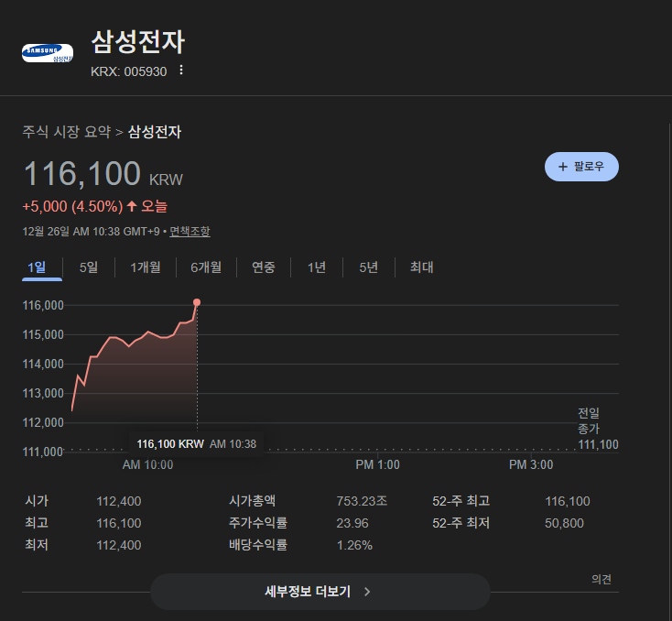Click the Samsung logo icon
The image size is (672, 621).
[x=47, y=53]
